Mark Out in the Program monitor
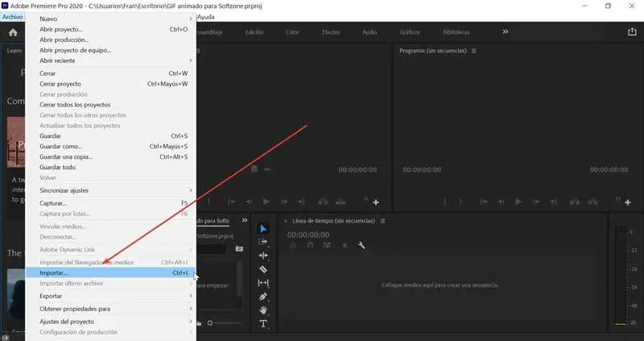 (460, 202)
